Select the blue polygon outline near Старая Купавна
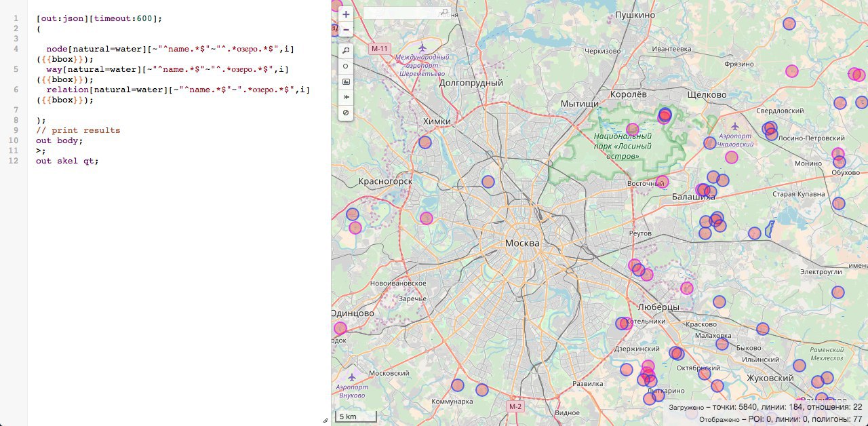Viewport: 868px width, 426px height. point(770,229)
